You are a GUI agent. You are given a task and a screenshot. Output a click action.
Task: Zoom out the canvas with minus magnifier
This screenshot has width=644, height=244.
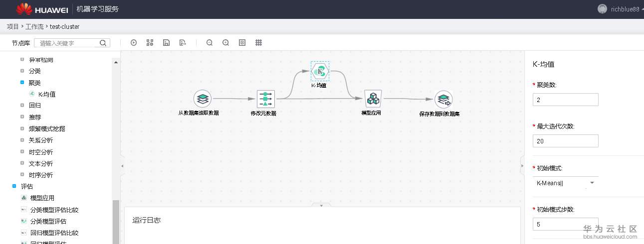[210, 43]
